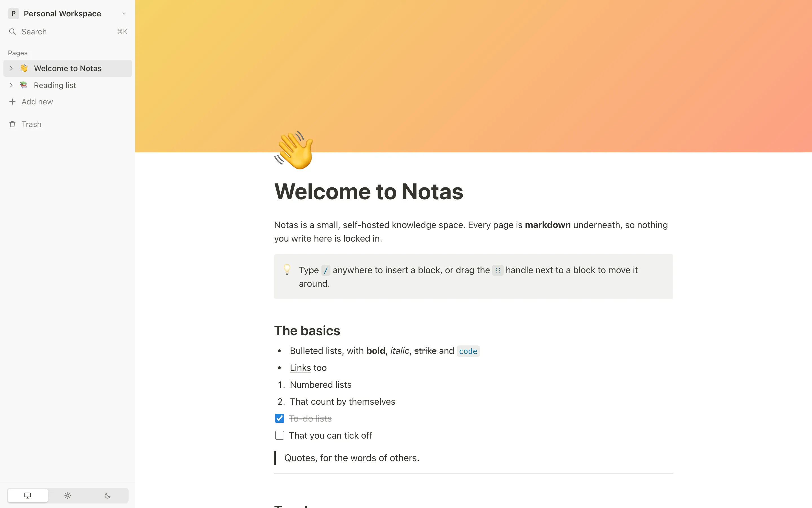The image size is (812, 508).
Task: Open the Trash label in the sidebar
Action: (32, 124)
